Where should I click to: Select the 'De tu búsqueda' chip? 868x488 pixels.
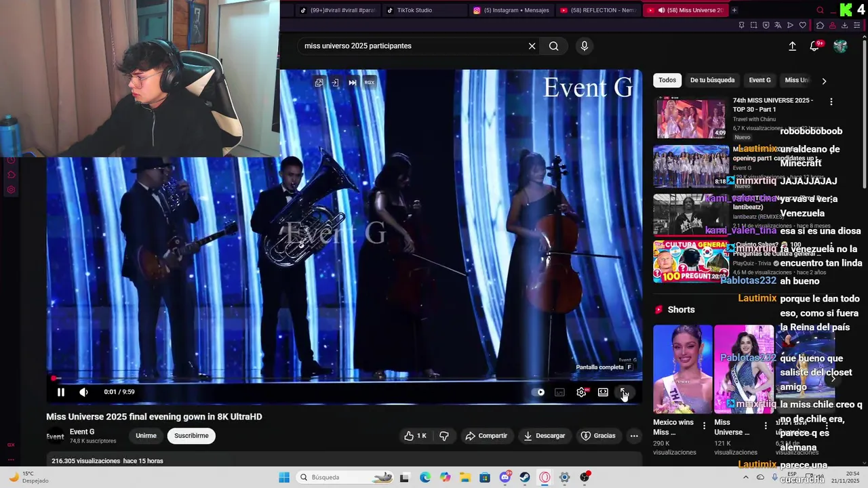[x=712, y=80]
